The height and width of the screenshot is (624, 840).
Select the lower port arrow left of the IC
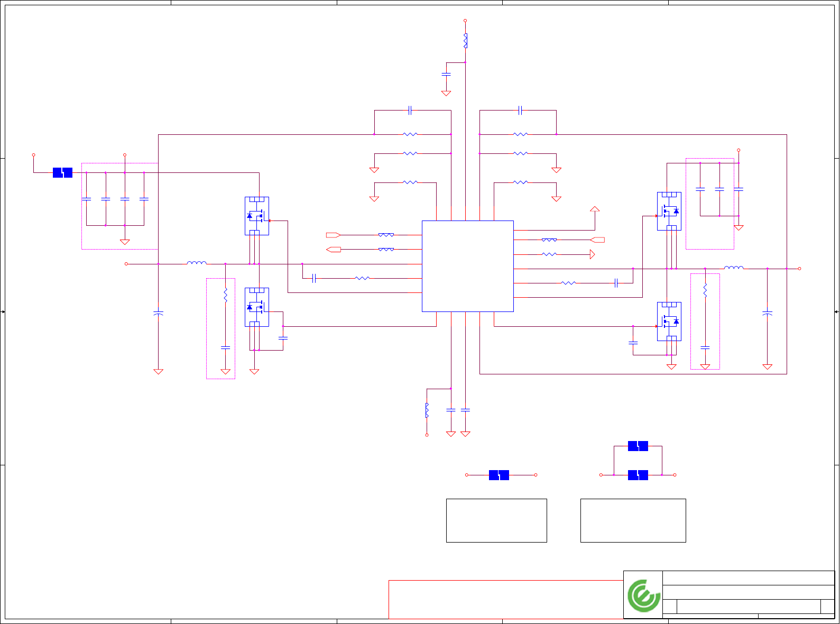coord(334,249)
